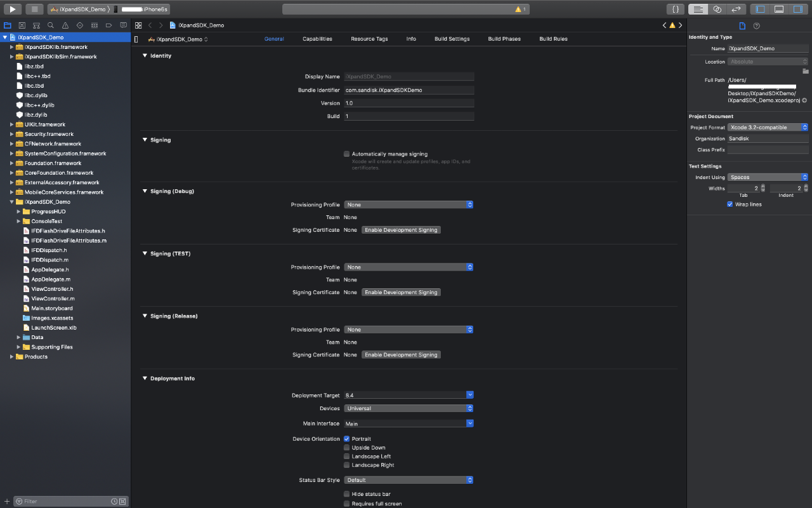
Task: Enable Development Signing for Release
Action: (401, 355)
